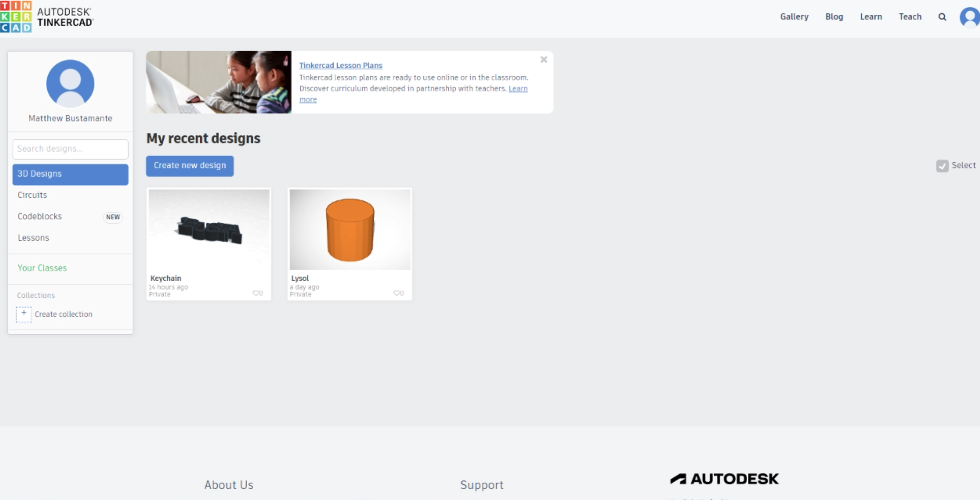Open Tinkercad Lesson Plans link
This screenshot has height=500, width=980.
pos(341,66)
